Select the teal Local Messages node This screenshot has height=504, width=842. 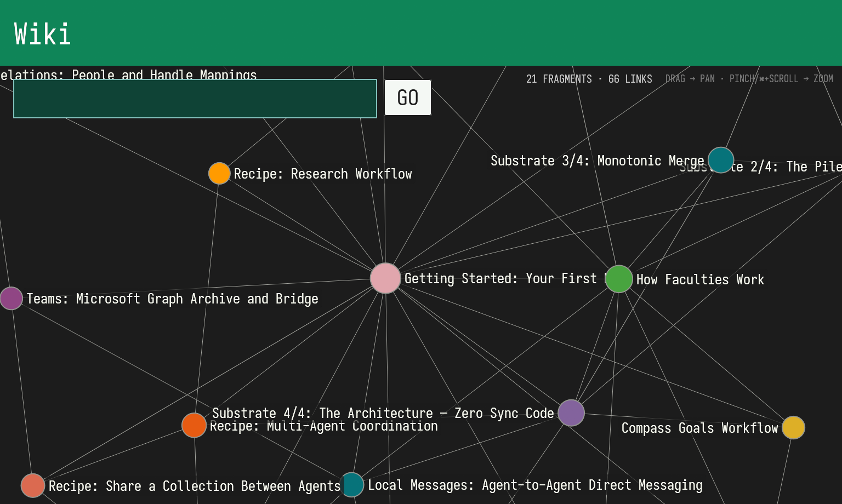[351, 485]
